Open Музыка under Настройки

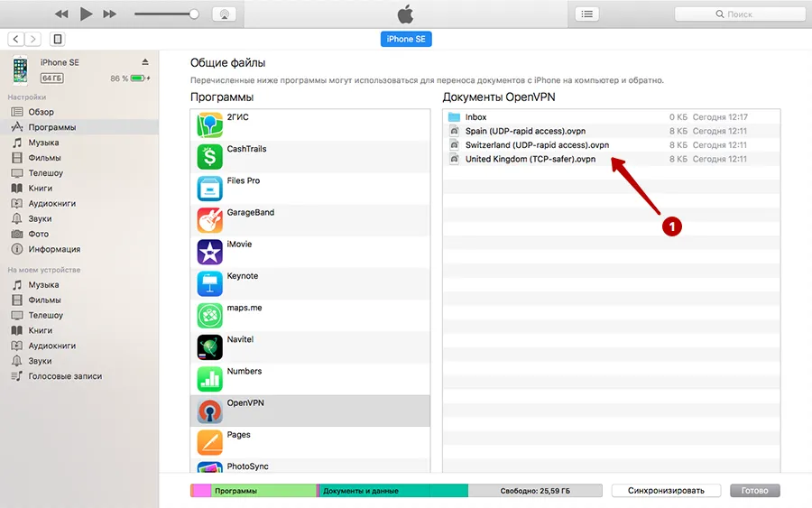[x=79, y=143]
